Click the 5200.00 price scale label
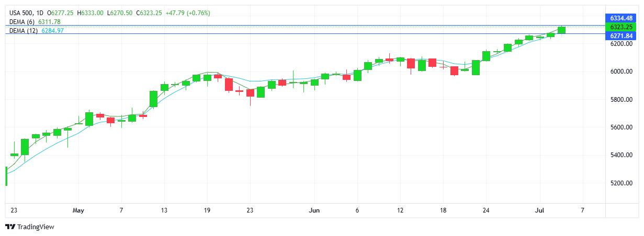Screen dimensions: 644x236 (621, 183)
